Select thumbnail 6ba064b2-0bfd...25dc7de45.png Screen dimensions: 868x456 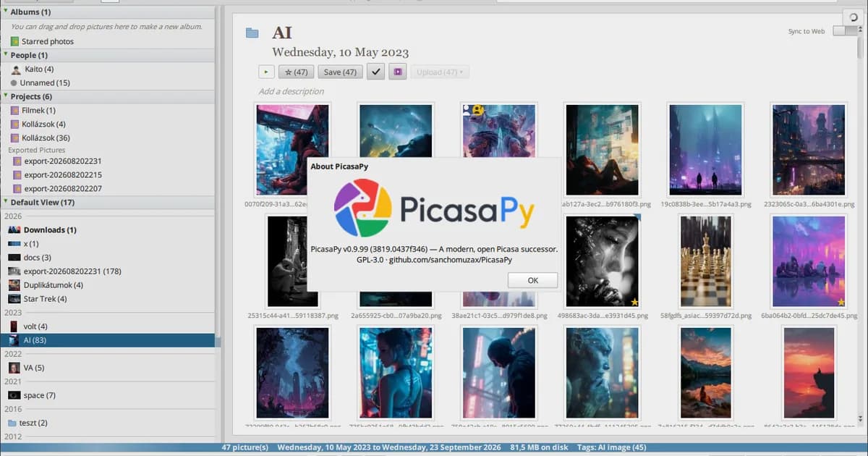[x=809, y=261]
